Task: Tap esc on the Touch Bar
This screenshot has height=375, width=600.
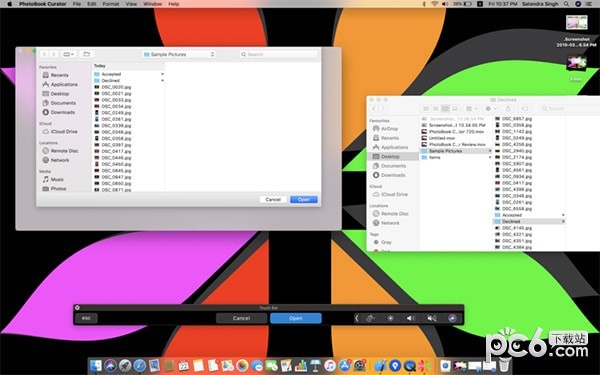Action: coord(86,318)
